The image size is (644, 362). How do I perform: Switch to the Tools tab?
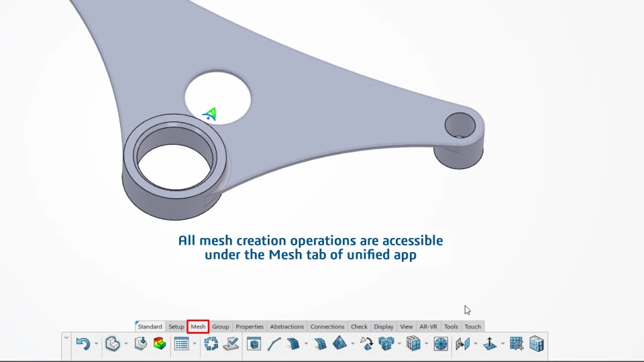pos(451,326)
